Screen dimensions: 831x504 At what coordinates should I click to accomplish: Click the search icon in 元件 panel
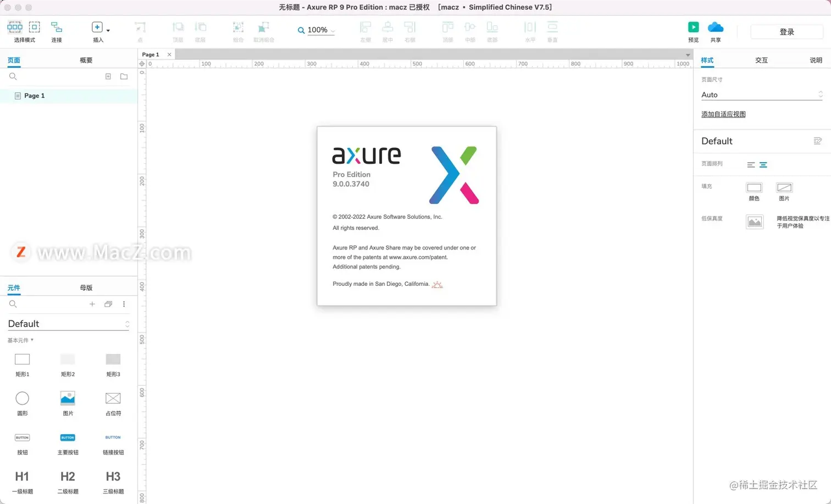(13, 304)
